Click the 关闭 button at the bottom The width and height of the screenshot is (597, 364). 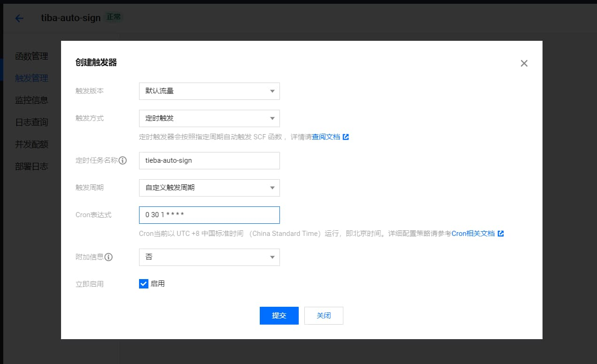(324, 315)
